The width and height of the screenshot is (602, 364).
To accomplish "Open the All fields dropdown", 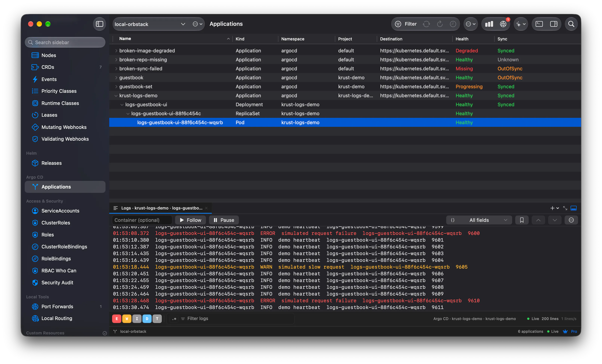I will [x=479, y=220].
